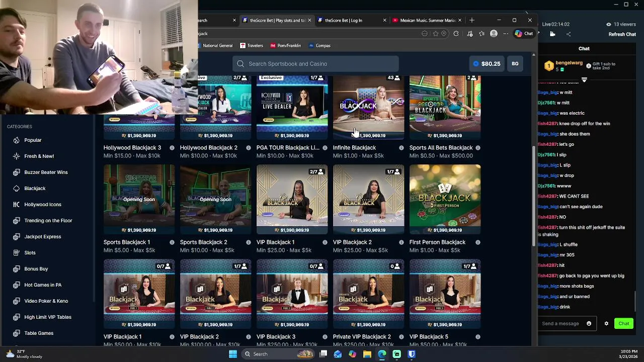
Task: Click Search Sportsbook and Casino field
Action: pyautogui.click(x=315, y=64)
